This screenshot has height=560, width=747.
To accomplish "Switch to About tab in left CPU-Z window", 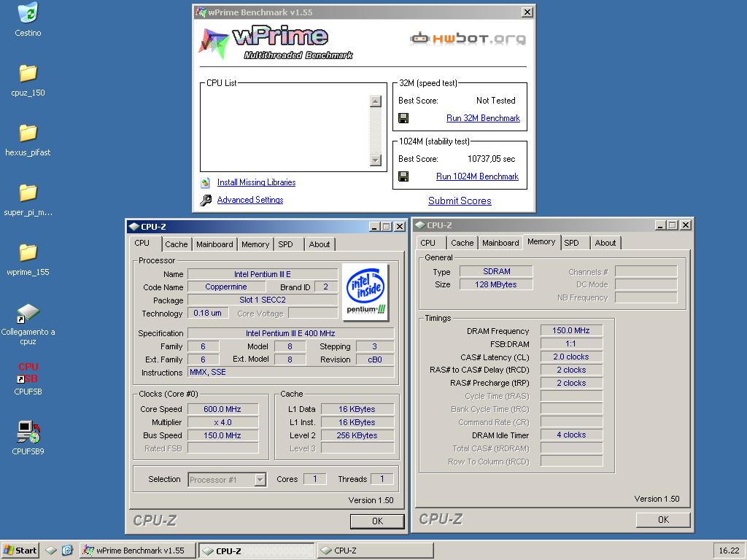I will 320,244.
